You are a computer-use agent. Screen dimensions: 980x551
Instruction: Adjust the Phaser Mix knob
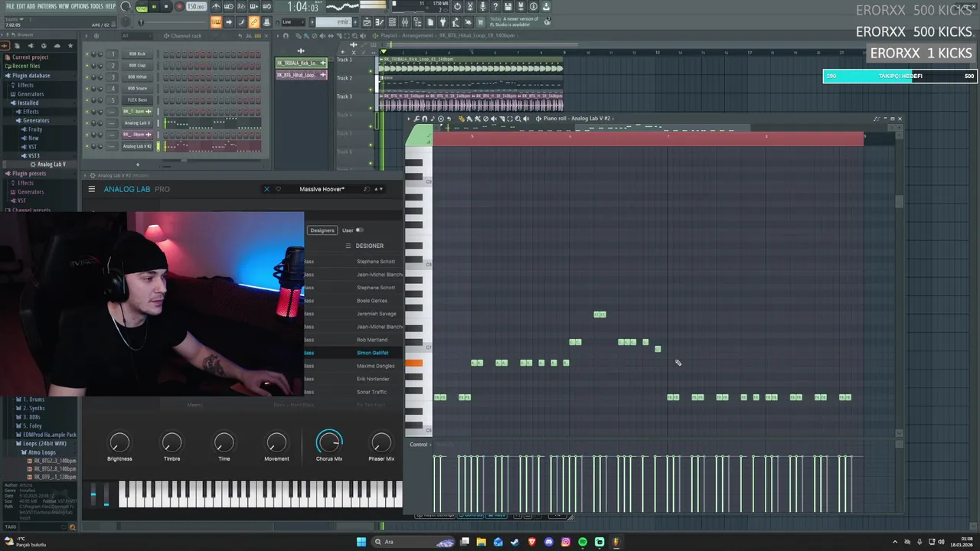[381, 442]
